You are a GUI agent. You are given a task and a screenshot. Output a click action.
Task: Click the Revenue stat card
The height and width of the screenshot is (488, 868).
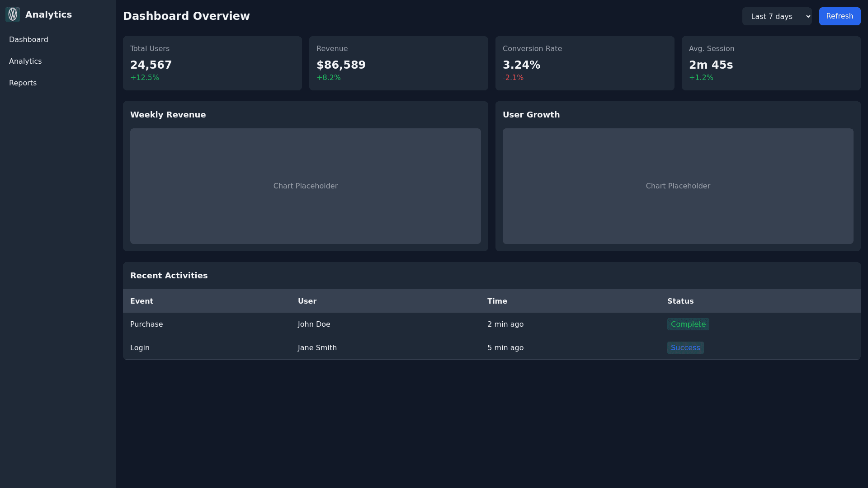point(398,63)
